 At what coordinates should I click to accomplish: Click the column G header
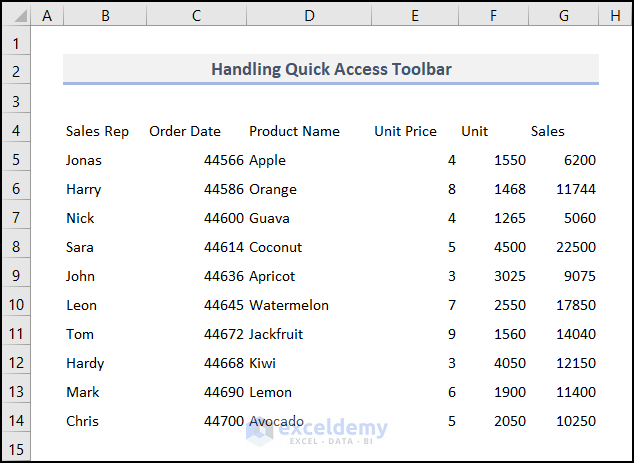(564, 14)
